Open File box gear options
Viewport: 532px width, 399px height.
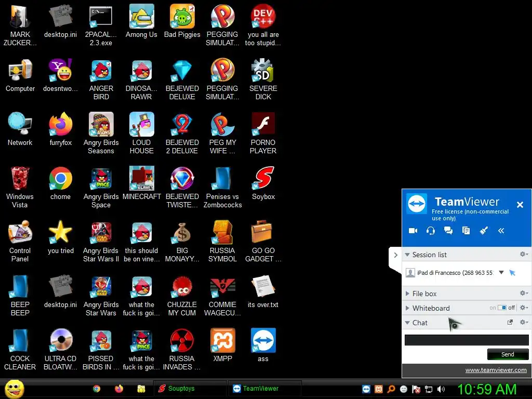pyautogui.click(x=524, y=293)
